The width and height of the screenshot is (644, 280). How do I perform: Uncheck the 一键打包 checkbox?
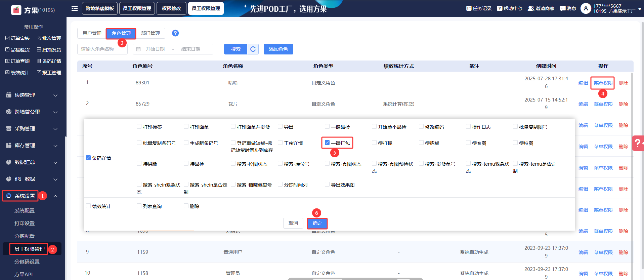click(327, 143)
